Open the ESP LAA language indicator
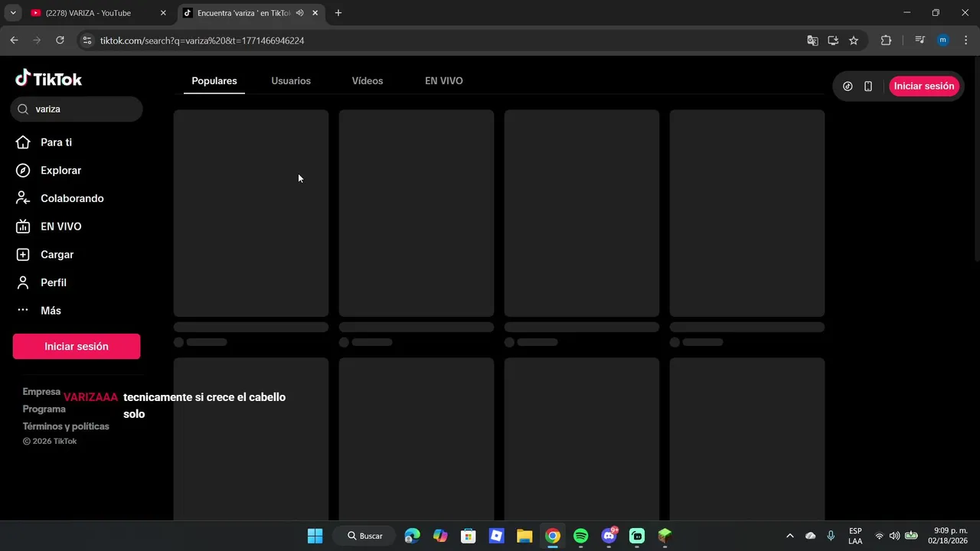980x551 pixels. 855,536
